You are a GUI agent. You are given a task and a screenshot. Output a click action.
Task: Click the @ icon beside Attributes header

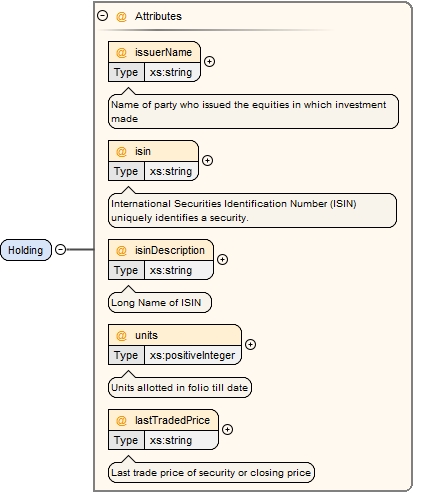tap(121, 16)
